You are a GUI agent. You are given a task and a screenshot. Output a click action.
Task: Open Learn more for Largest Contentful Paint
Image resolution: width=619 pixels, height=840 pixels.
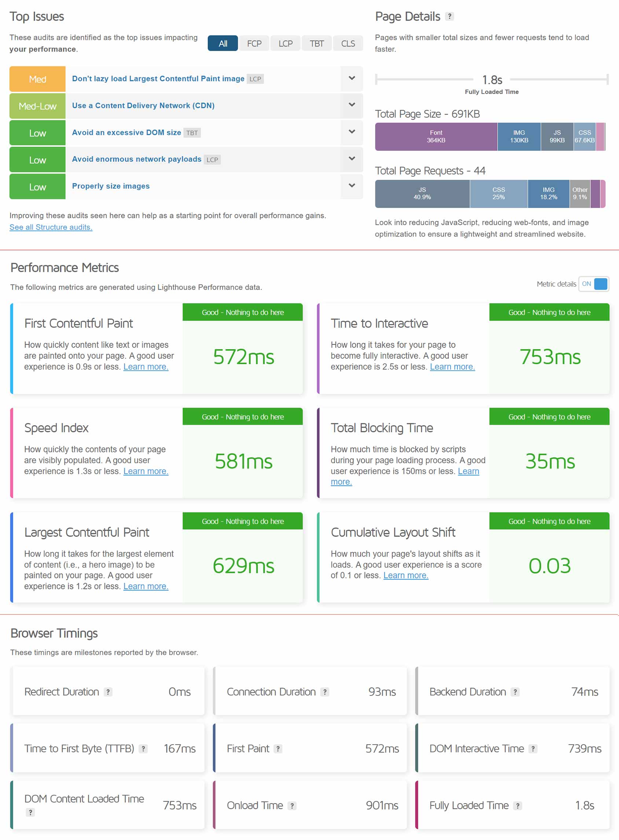pos(146,586)
